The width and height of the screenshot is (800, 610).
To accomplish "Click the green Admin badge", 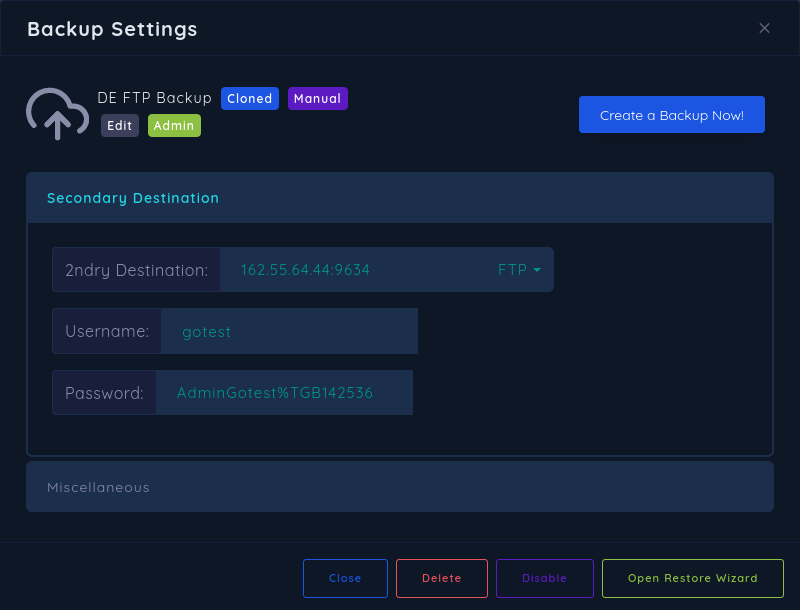I will point(174,125).
